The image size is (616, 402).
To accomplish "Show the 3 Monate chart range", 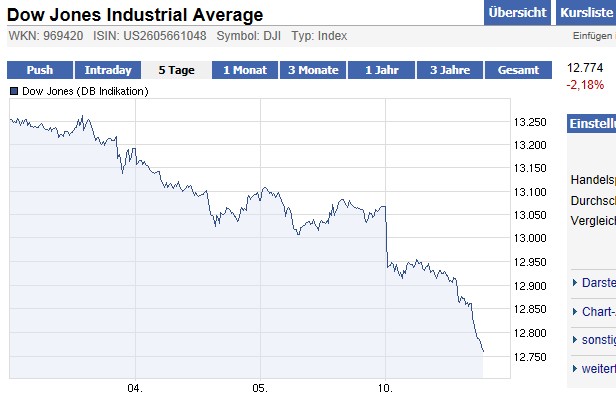I will click(x=313, y=71).
